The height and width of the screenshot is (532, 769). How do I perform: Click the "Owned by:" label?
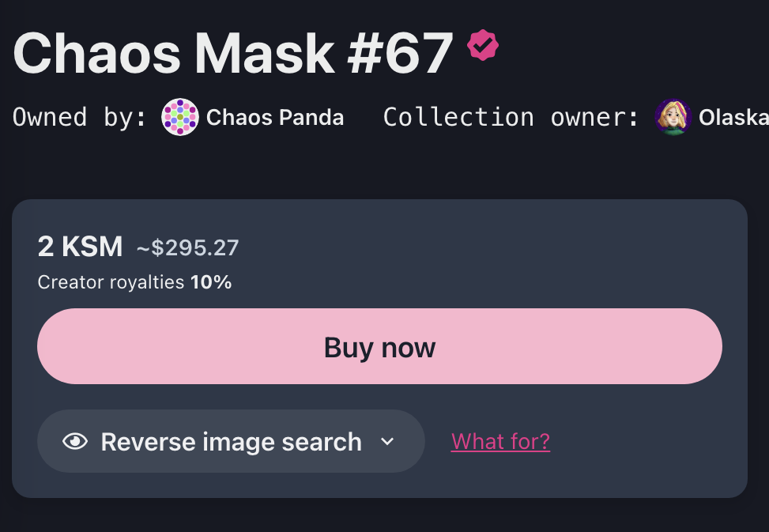click(x=80, y=118)
